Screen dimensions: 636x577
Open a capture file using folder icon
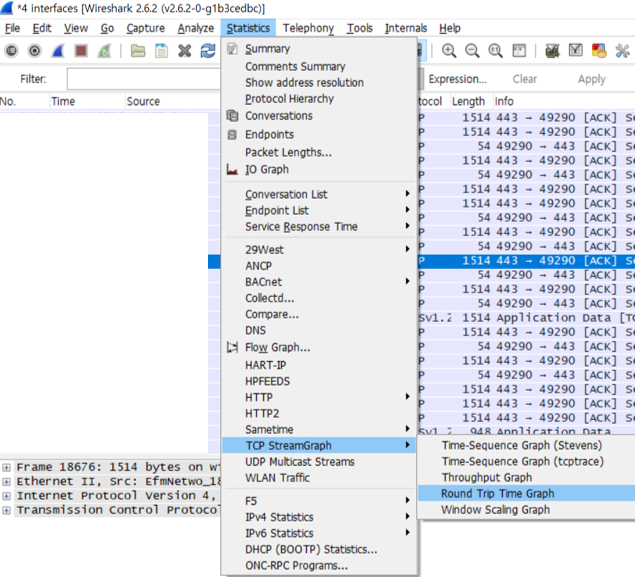click(138, 51)
